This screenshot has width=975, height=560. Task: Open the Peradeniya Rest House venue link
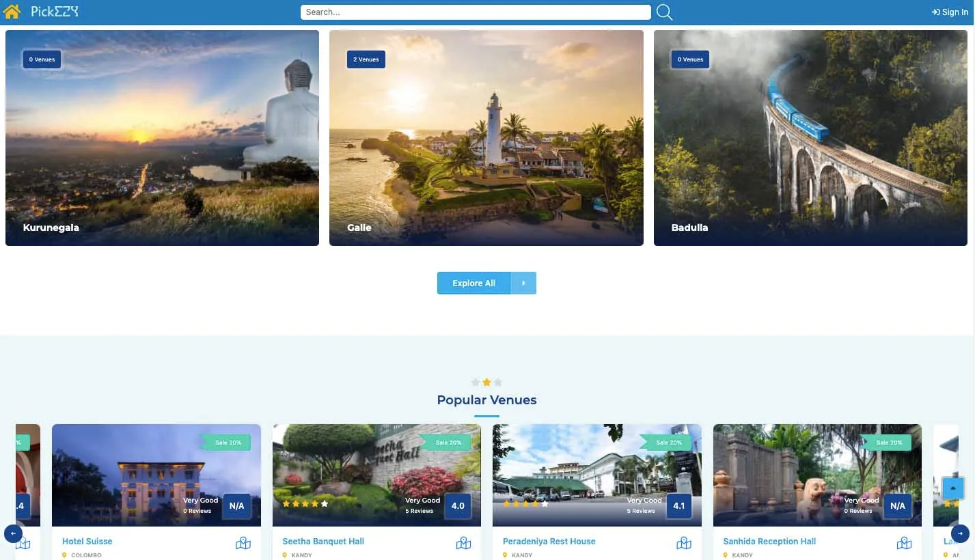tap(549, 542)
